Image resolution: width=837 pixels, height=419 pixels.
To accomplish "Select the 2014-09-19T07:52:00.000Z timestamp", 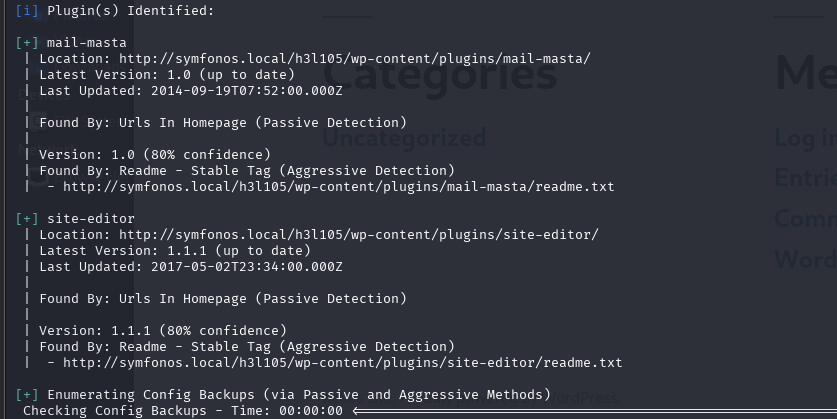I will [x=247, y=91].
